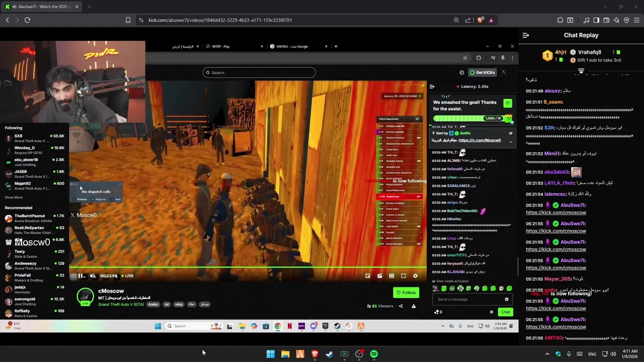Open first kick.com/cmoscow chat link

point(556,213)
